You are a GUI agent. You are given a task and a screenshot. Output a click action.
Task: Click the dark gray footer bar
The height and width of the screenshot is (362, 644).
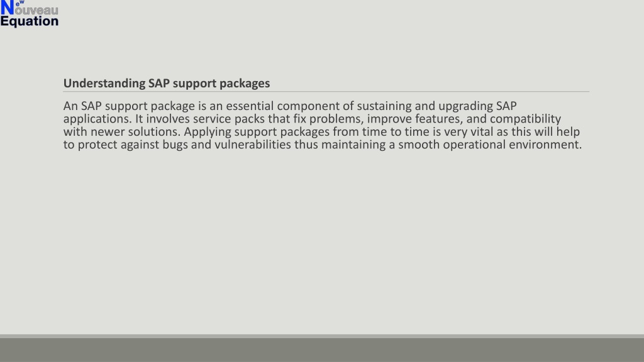click(322, 350)
